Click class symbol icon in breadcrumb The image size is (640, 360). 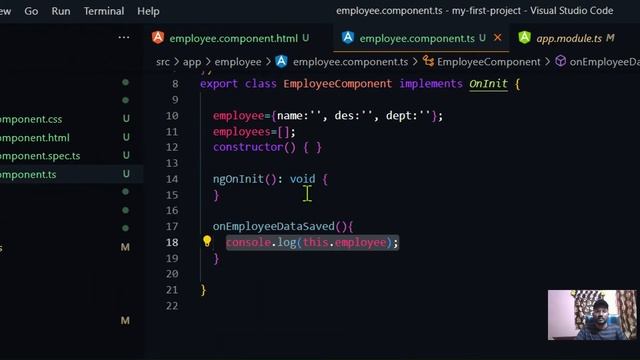click(x=428, y=62)
